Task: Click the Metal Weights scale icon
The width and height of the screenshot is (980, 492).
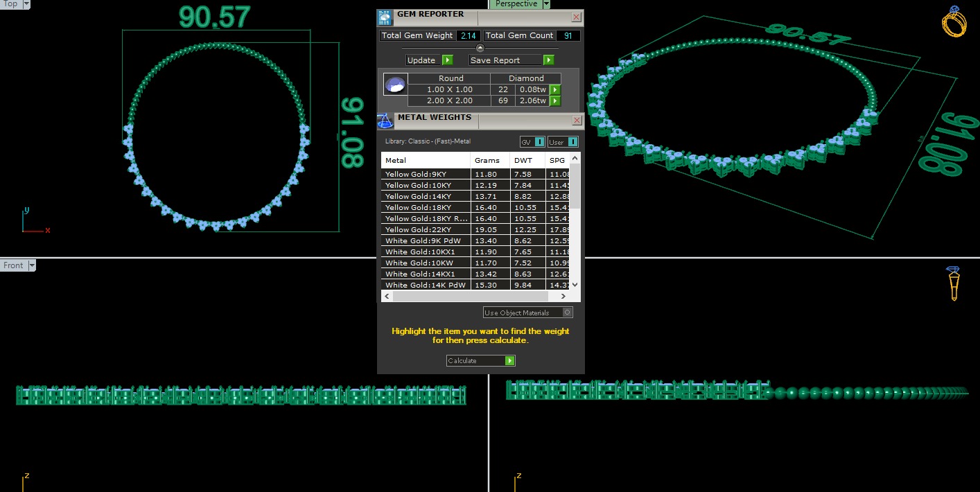Action: (x=385, y=121)
